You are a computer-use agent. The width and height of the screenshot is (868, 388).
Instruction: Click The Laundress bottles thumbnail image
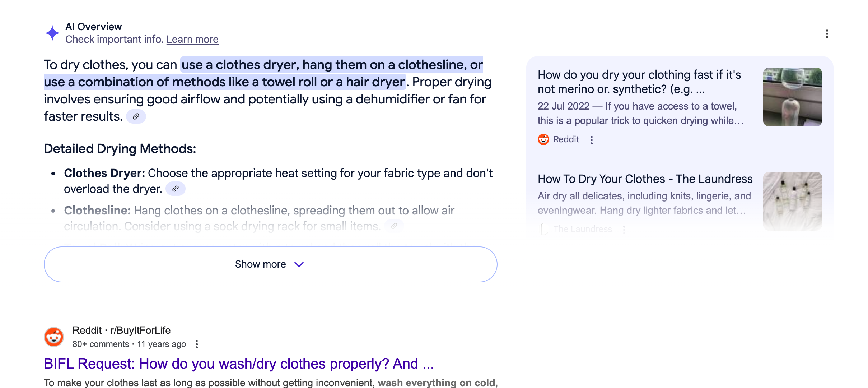coord(793,201)
